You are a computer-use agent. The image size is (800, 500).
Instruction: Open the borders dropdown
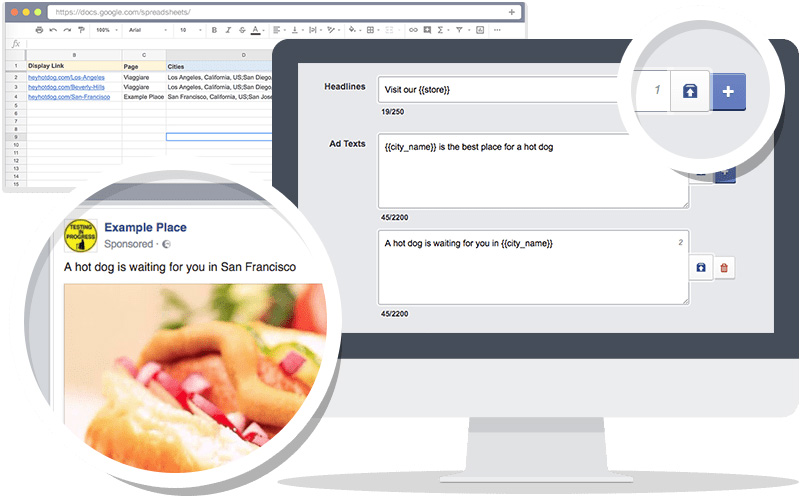click(x=372, y=30)
